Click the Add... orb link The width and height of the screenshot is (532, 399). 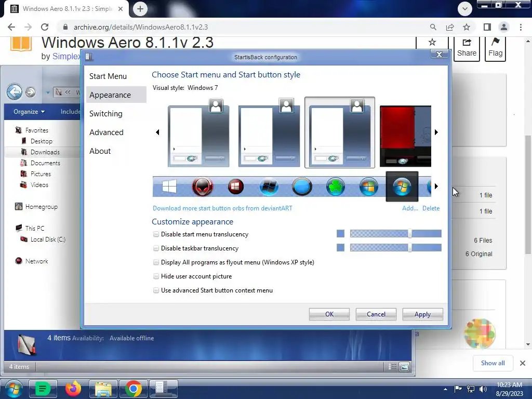click(x=410, y=208)
